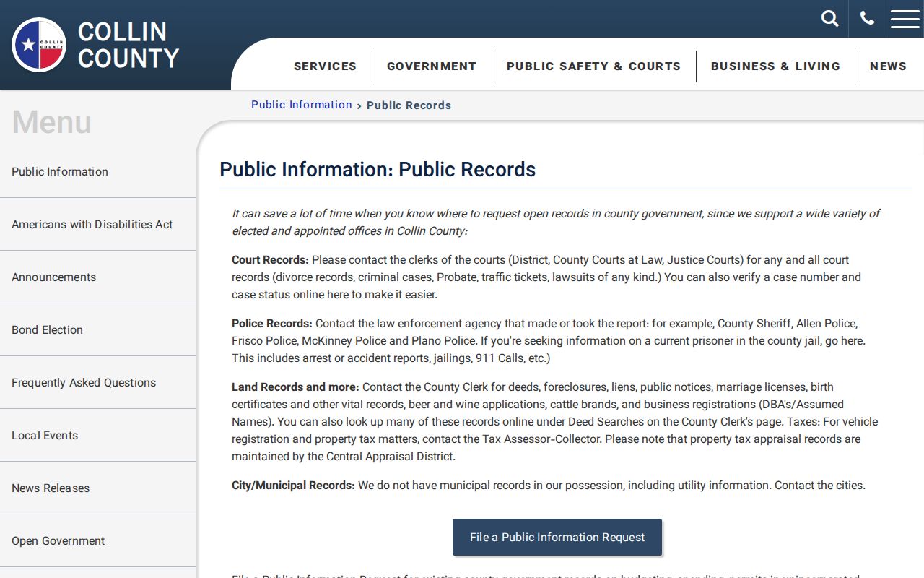Click the 'Land Records and more:' label

pos(295,387)
